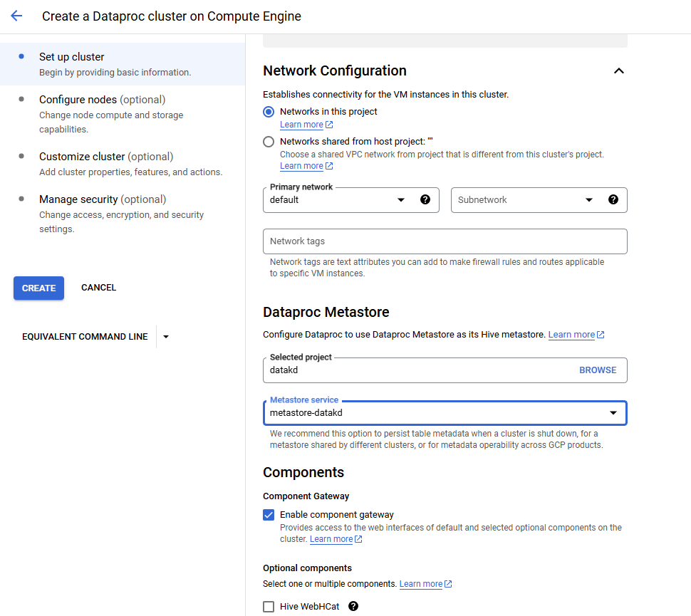Open the Hive WebHCat help tooltip

353,606
